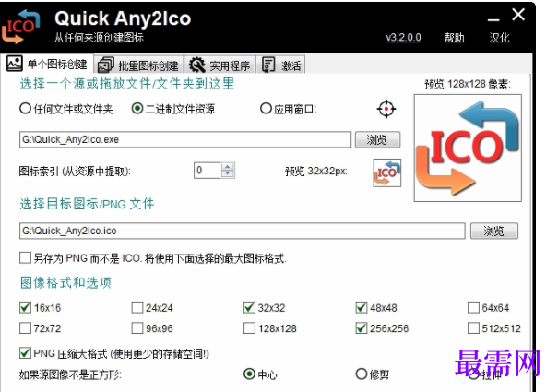Click the source path field G:\Quick_Any2Ico.exe
Image resolution: width=558 pixels, height=392 pixels.
pyautogui.click(x=185, y=139)
